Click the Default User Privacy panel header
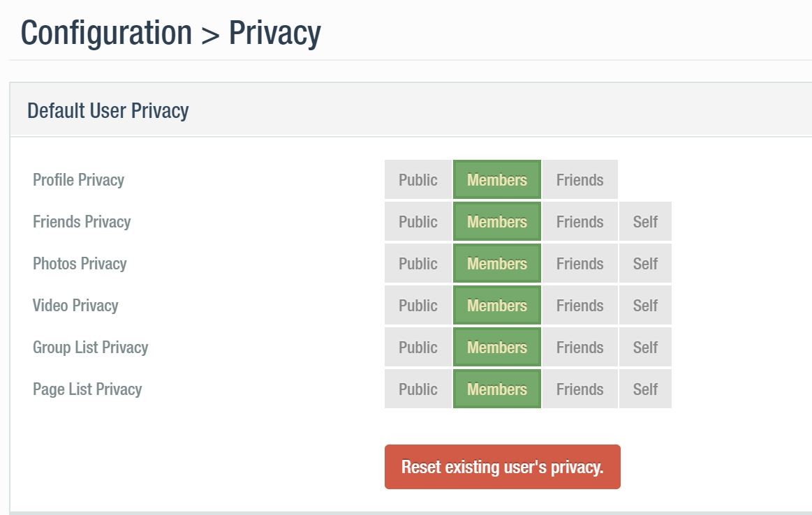Viewport: 812px width, 515px height. point(108,110)
